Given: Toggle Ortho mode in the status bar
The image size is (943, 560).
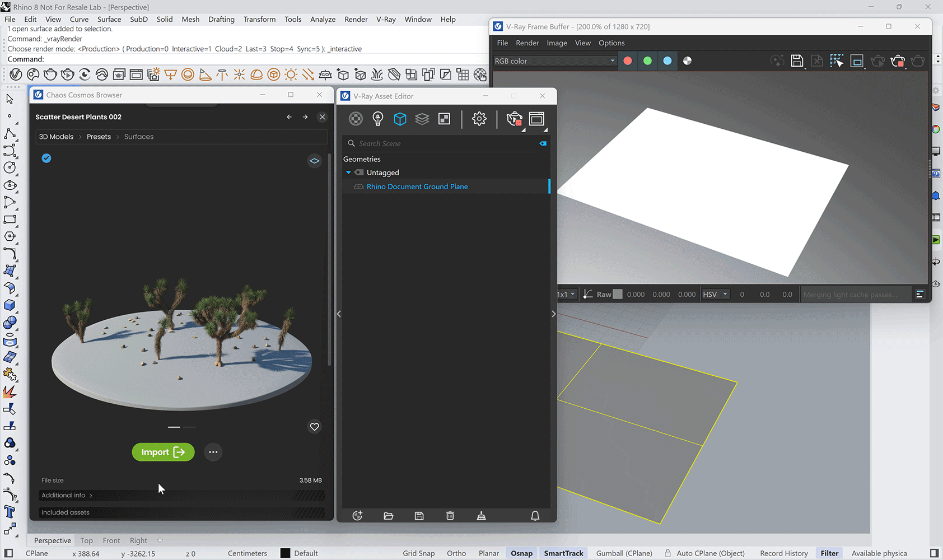Looking at the screenshot, I should [456, 553].
